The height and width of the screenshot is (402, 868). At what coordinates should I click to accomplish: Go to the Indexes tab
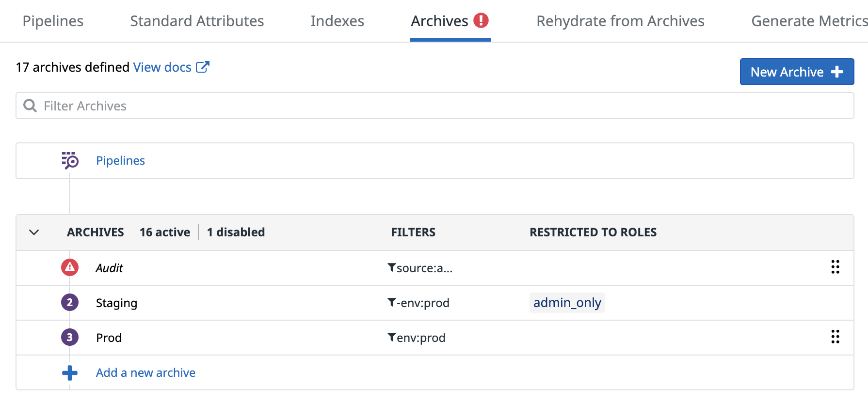point(337,21)
